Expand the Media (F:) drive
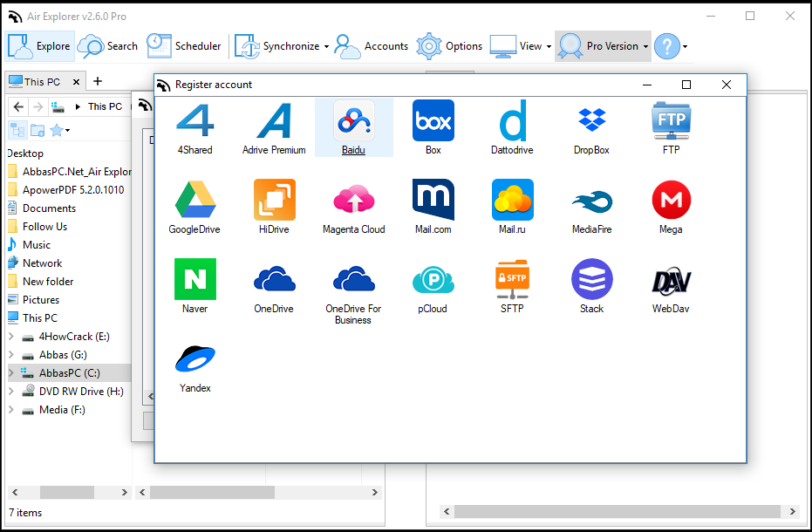This screenshot has height=532, width=812. pyautogui.click(x=11, y=409)
